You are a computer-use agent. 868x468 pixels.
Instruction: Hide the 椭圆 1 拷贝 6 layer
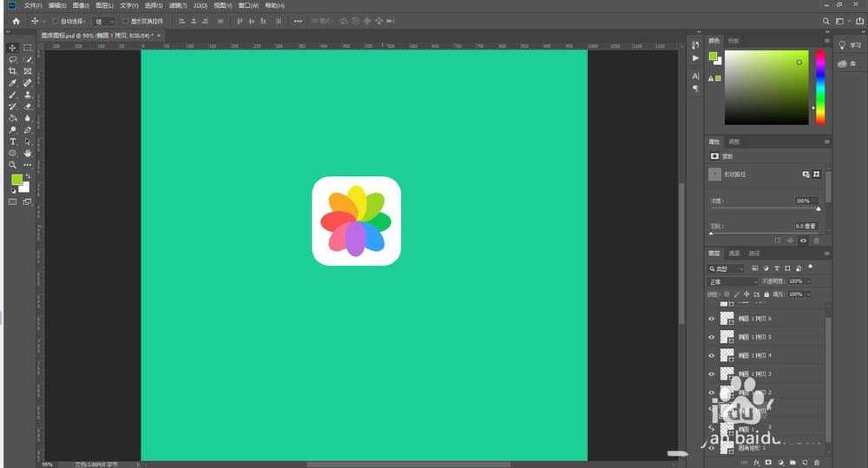click(x=712, y=319)
